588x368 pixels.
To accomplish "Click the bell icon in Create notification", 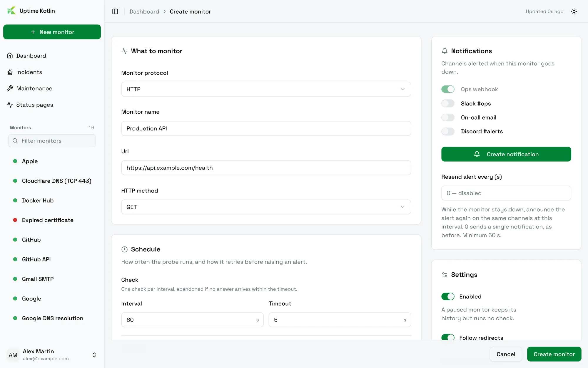I will (x=477, y=154).
